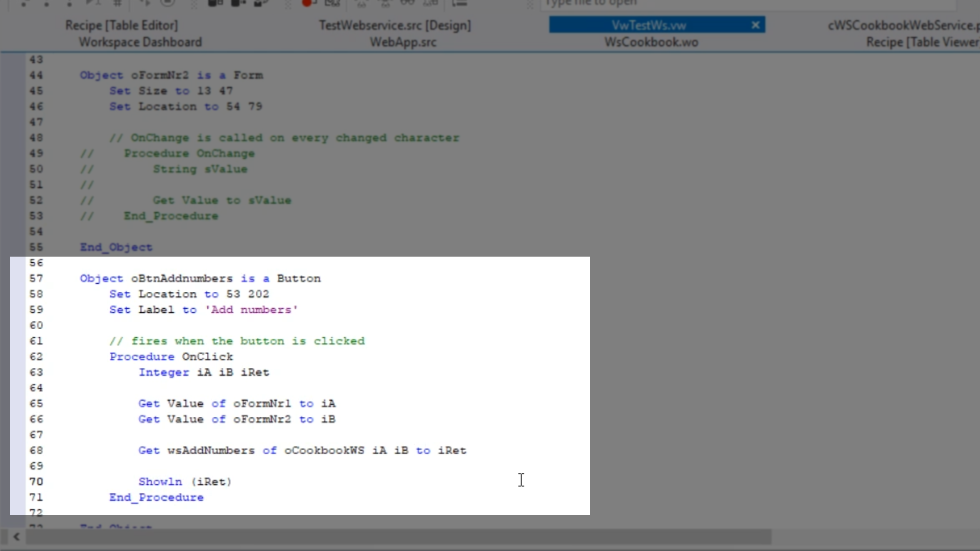Switch to the Recipe [Table Editor] tab
The width and height of the screenshot is (980, 551).
point(121,26)
